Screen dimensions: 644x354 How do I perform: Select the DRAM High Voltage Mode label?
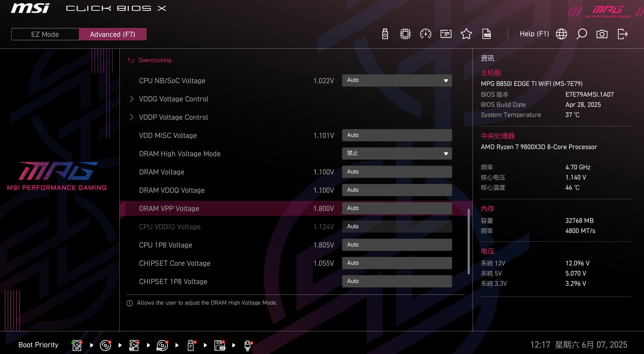180,154
